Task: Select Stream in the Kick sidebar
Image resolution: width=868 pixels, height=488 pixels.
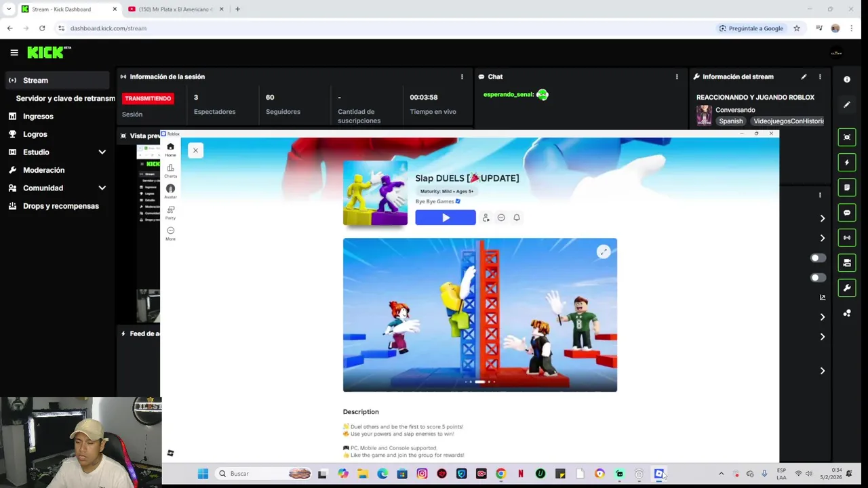Action: tap(57, 80)
